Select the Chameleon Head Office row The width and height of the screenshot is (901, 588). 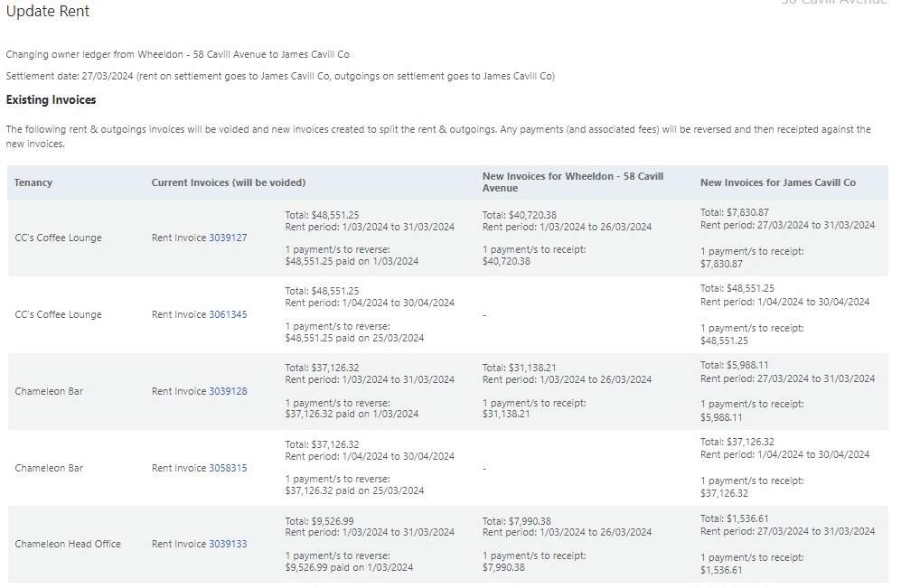pyautogui.click(x=67, y=544)
